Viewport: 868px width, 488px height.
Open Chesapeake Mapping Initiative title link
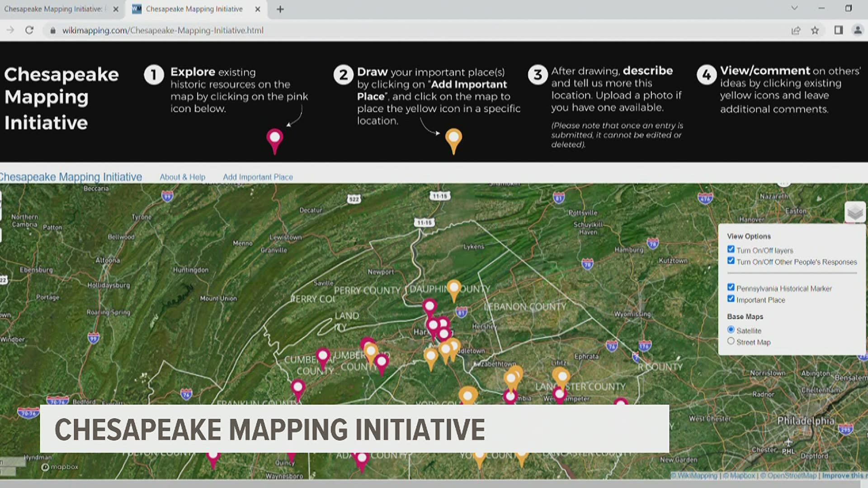click(71, 177)
